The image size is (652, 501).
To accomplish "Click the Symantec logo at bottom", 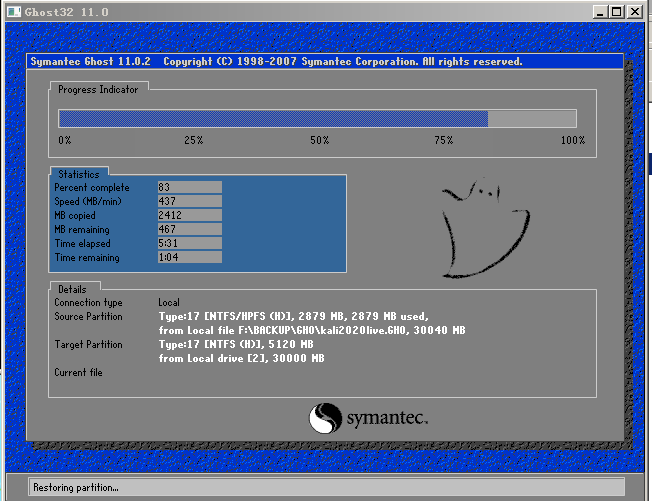I will pyautogui.click(x=368, y=418).
